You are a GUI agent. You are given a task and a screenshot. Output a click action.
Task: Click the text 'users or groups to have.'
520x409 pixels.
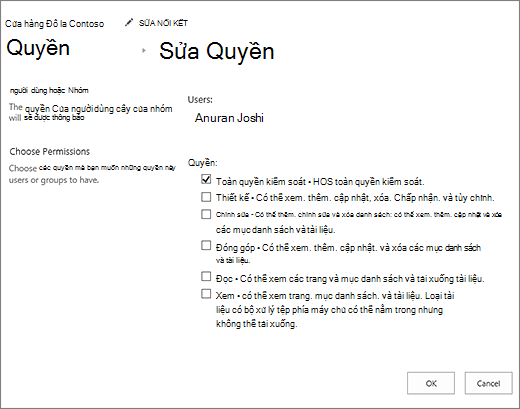(x=54, y=180)
